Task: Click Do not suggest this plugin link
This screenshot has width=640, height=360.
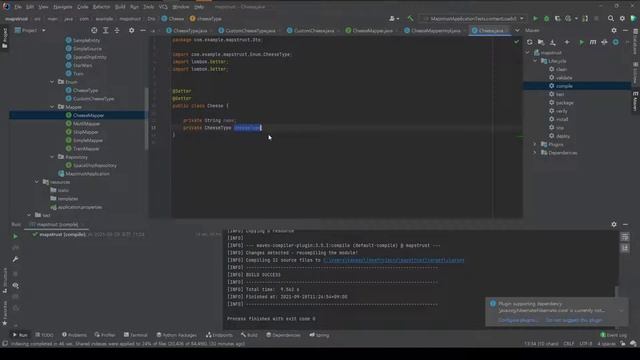Action: click(x=574, y=320)
